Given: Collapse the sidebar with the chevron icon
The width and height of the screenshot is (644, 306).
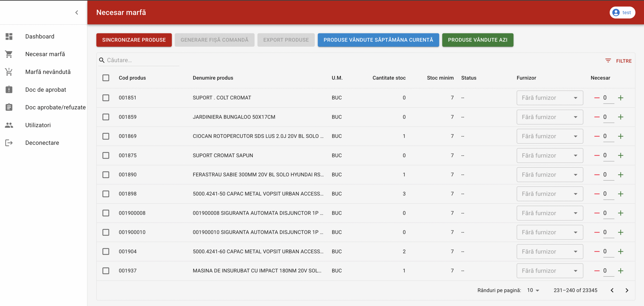Looking at the screenshot, I should (77, 13).
